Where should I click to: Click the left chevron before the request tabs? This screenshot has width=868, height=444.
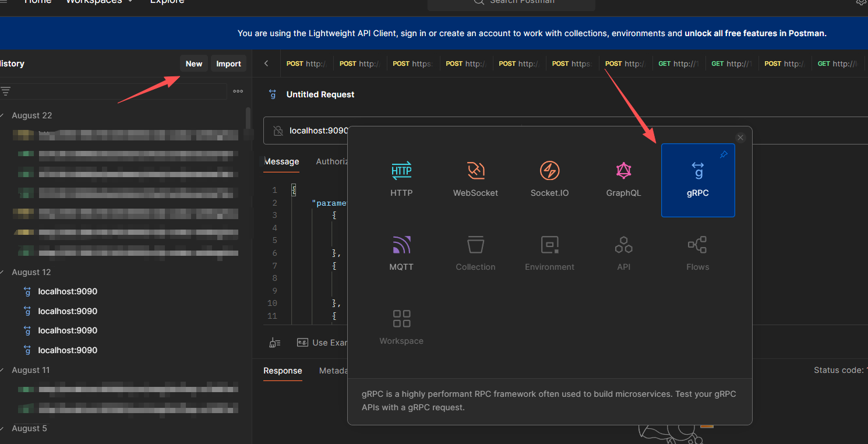266,64
